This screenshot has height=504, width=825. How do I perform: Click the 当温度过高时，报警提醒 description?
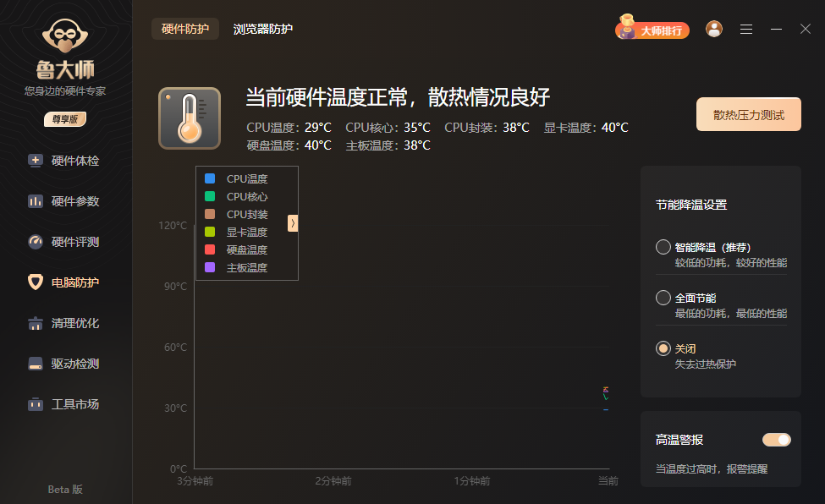click(712, 468)
